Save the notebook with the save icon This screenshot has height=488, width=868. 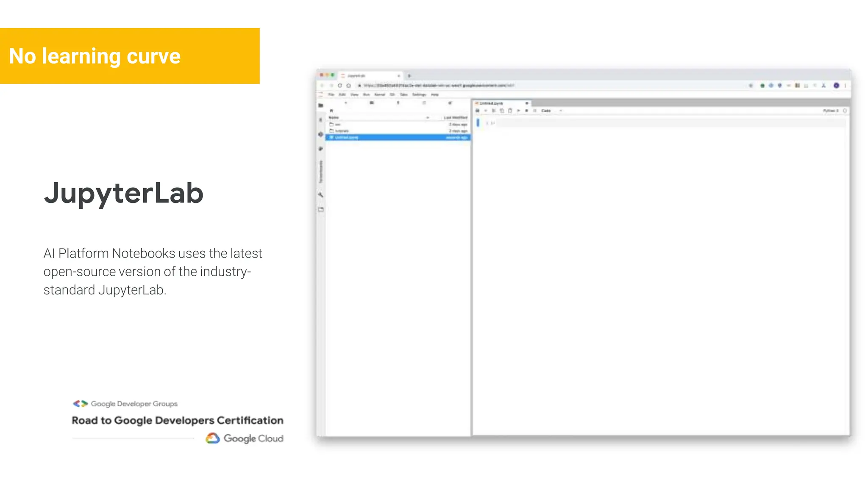pyautogui.click(x=478, y=111)
